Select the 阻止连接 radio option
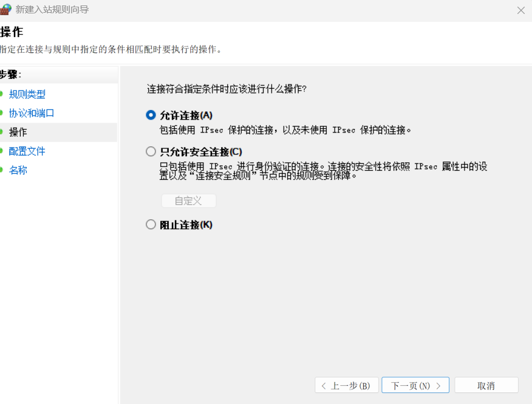The image size is (532, 404). [x=151, y=224]
